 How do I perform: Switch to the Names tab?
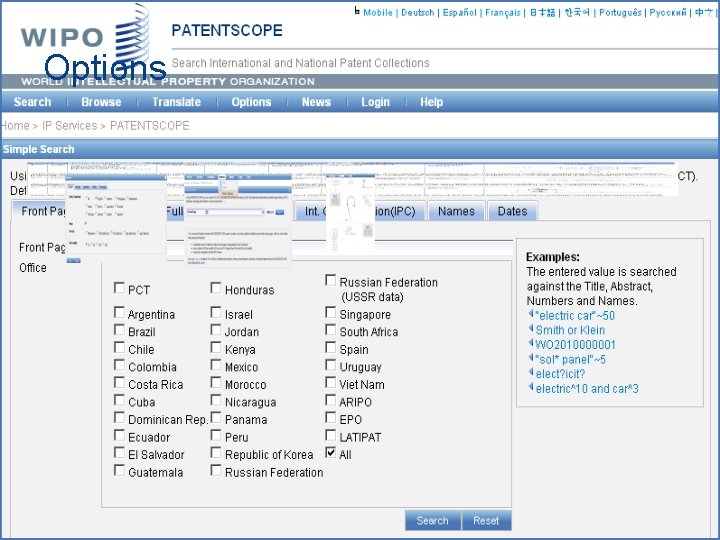(x=456, y=211)
